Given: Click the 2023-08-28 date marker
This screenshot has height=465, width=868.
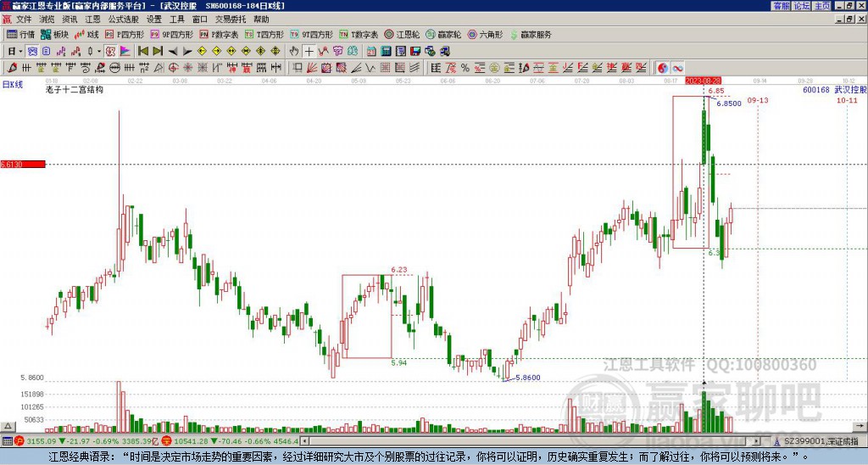Looking at the screenshot, I should pyautogui.click(x=704, y=81).
